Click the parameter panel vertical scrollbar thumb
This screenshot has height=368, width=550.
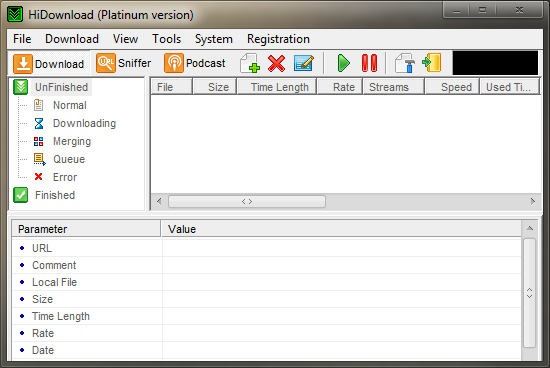(530, 293)
